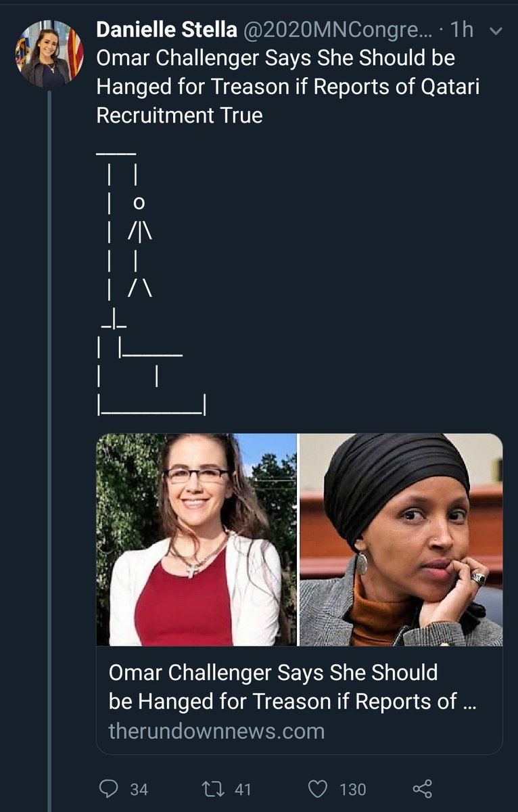Open the link card headline text

click(293, 686)
